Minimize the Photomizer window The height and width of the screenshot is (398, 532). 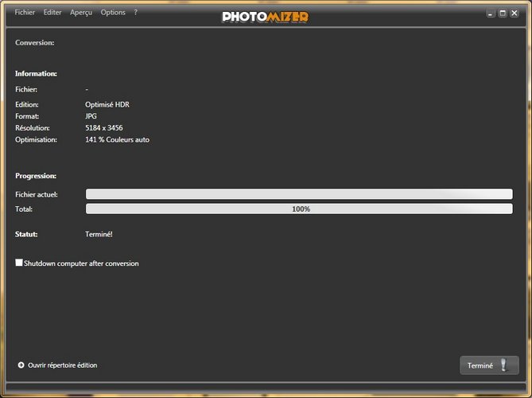491,14
